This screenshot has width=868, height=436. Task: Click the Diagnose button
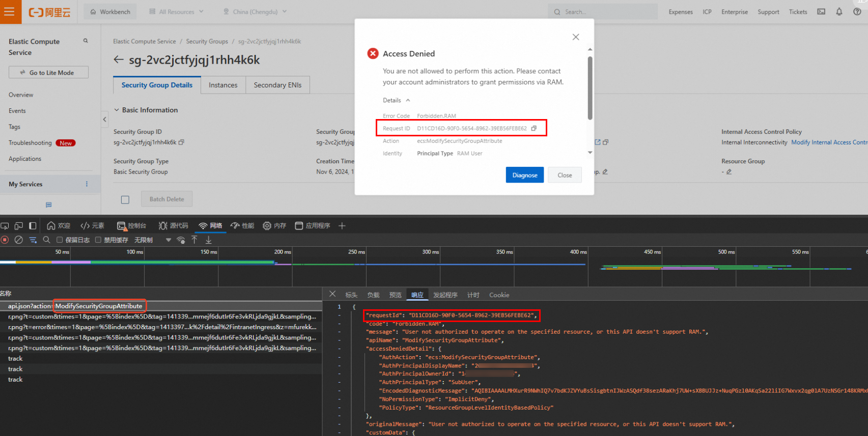[x=525, y=175]
